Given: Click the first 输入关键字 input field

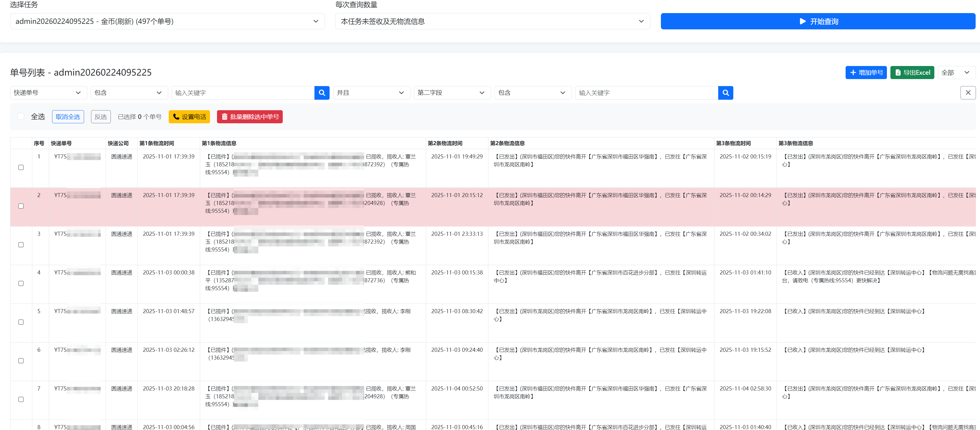Looking at the screenshot, I should click(x=243, y=93).
